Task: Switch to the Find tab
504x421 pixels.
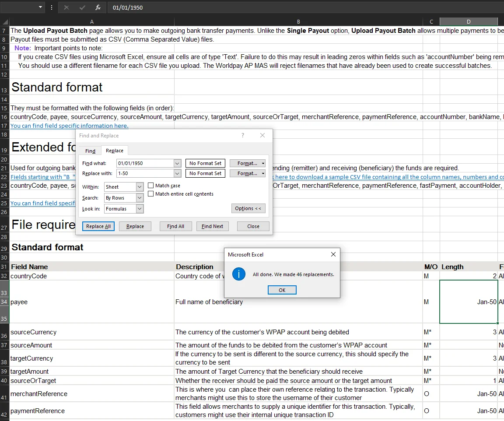Action: coord(90,151)
